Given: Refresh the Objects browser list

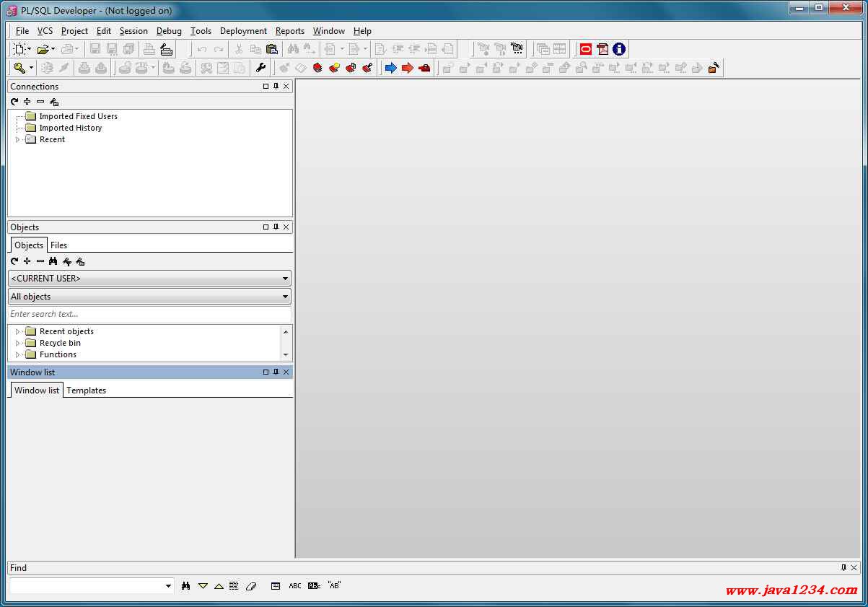Looking at the screenshot, I should pos(14,261).
